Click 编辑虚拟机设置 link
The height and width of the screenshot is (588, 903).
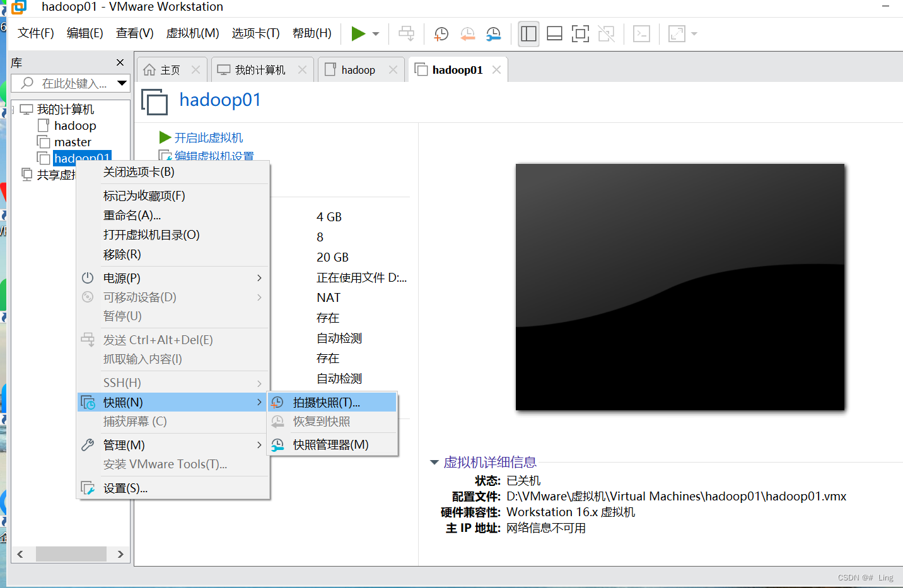coord(214,156)
